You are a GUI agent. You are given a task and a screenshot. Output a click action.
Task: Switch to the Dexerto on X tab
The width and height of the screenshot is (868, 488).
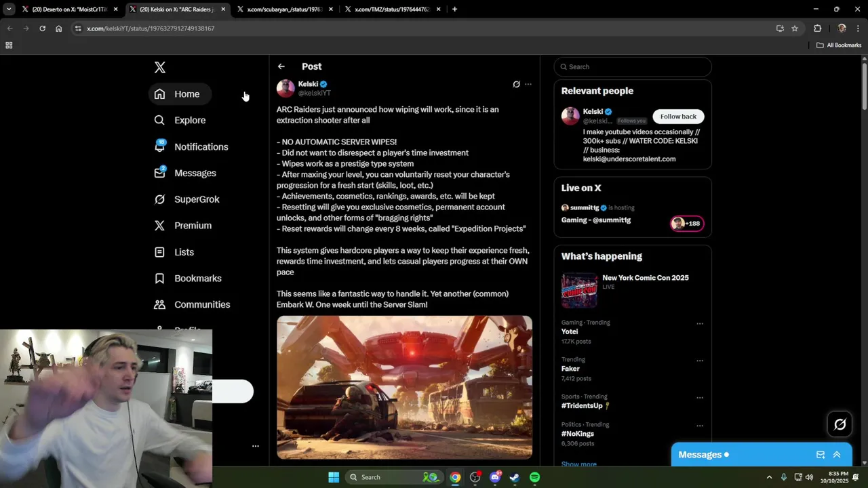click(70, 9)
